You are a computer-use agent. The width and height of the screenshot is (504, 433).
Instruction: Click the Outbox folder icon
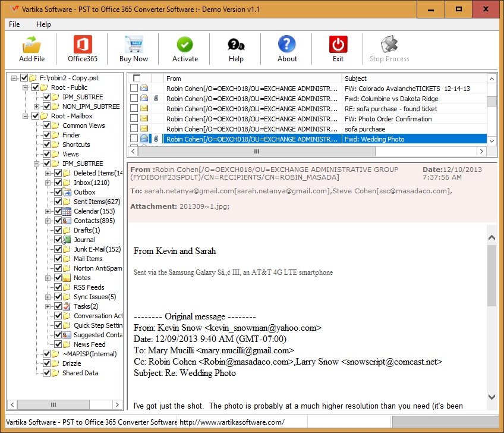point(67,192)
